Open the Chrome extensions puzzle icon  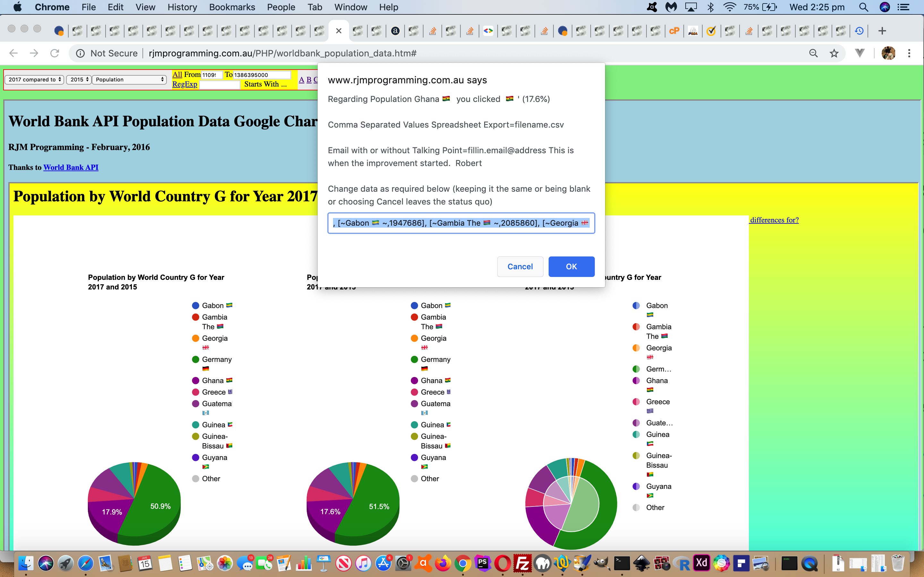[x=860, y=53]
